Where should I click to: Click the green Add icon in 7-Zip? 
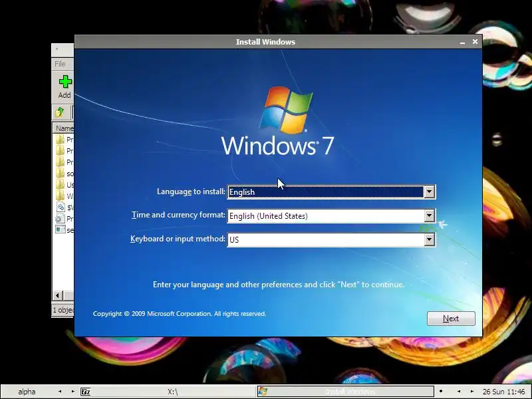pyautogui.click(x=65, y=82)
